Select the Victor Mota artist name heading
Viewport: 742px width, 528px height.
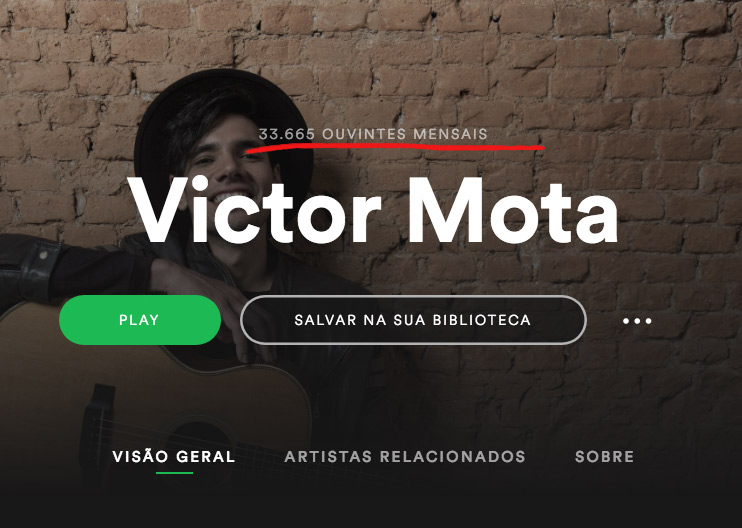coord(372,211)
